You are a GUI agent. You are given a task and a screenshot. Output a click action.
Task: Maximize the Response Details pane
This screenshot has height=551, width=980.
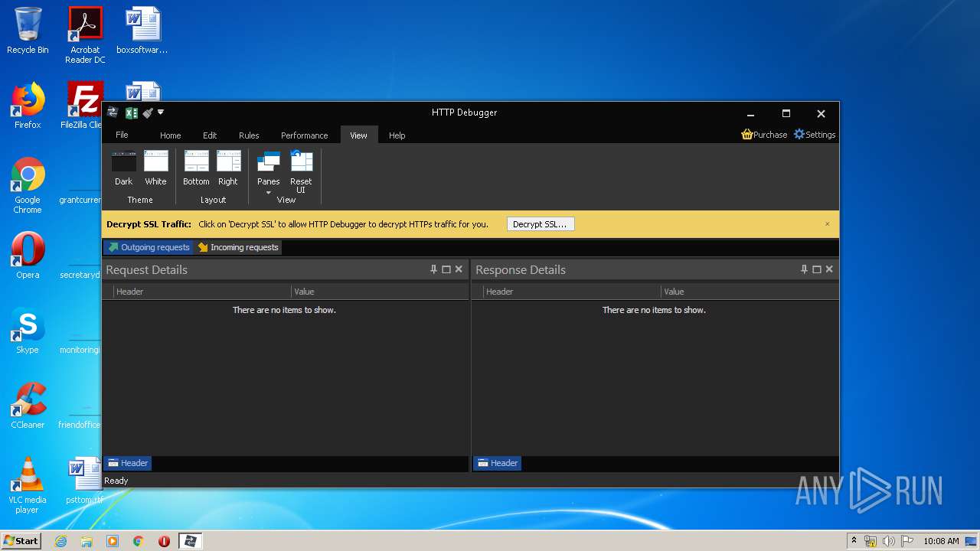pyautogui.click(x=817, y=269)
